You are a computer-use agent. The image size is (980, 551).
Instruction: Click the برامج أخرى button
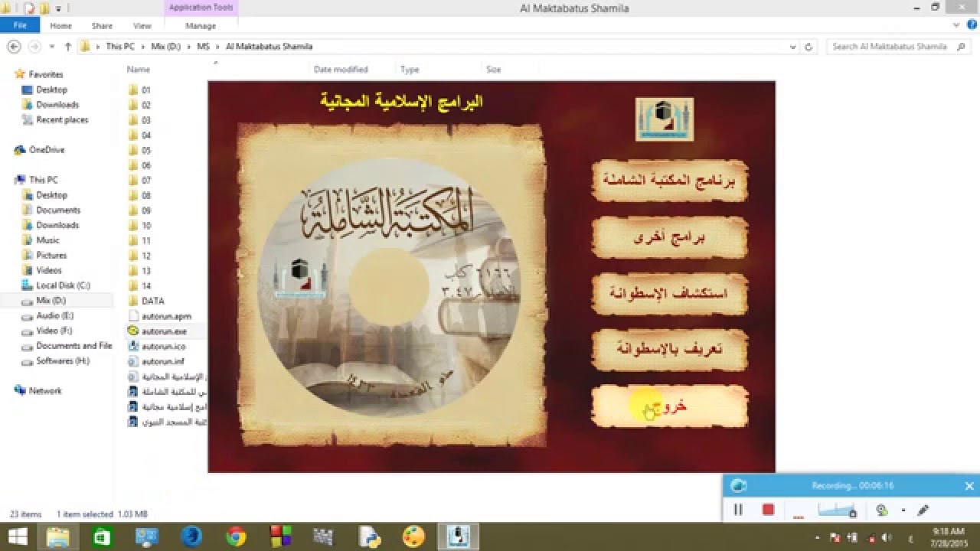(x=669, y=237)
